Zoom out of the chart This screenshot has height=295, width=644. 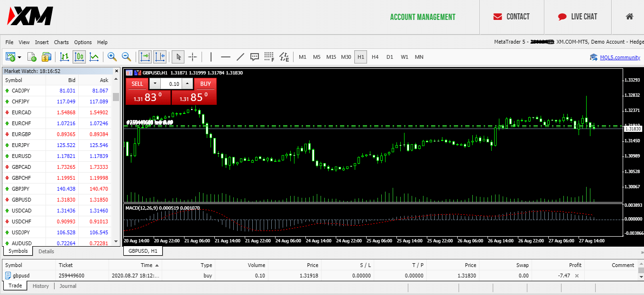(x=127, y=57)
